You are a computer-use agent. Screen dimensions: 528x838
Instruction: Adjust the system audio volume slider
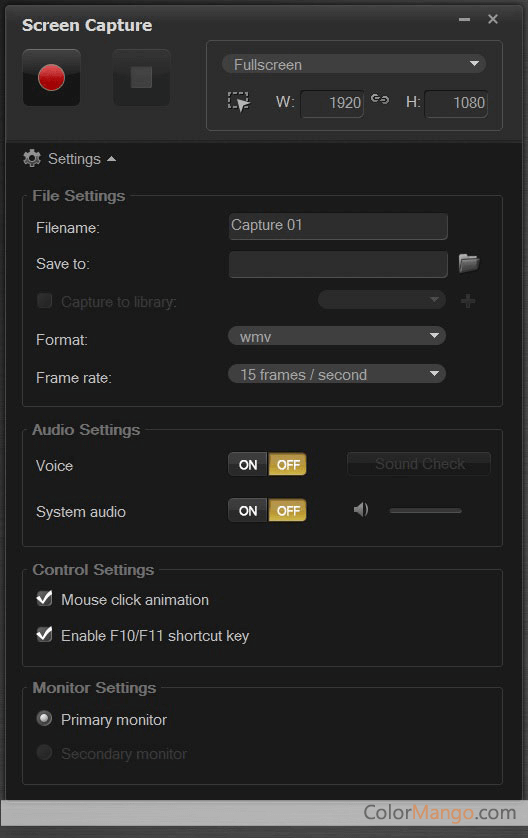[425, 510]
